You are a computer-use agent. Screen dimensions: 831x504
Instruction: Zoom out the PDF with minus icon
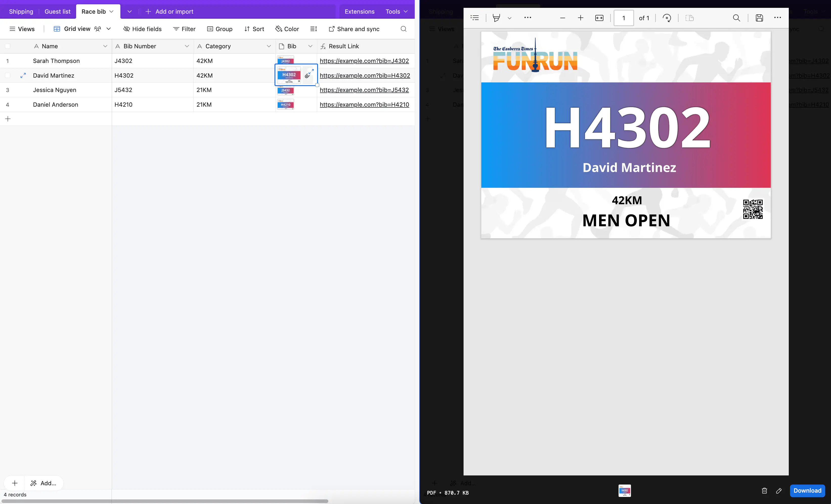click(562, 18)
